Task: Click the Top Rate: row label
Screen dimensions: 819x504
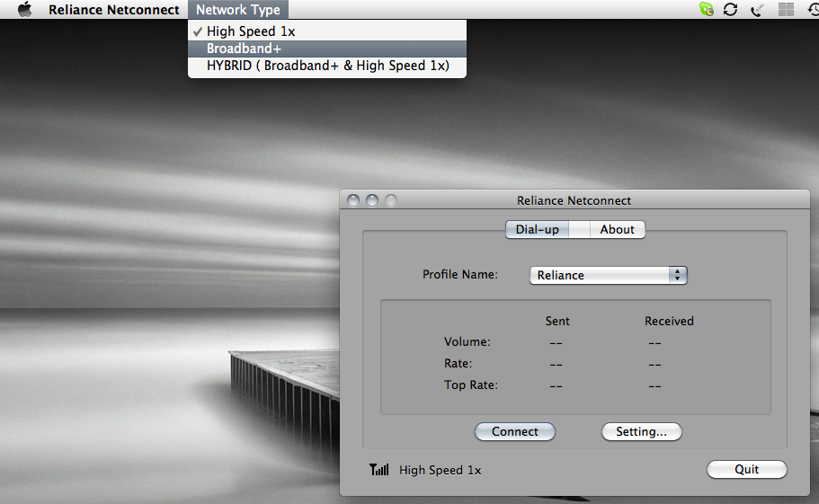Action: 470,385
